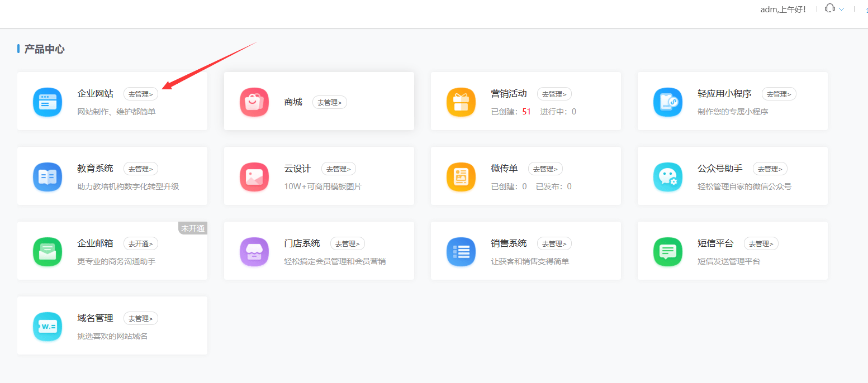The image size is (868, 383).
Task: Click 去管理 on the 短信平台 card
Action: [761, 243]
